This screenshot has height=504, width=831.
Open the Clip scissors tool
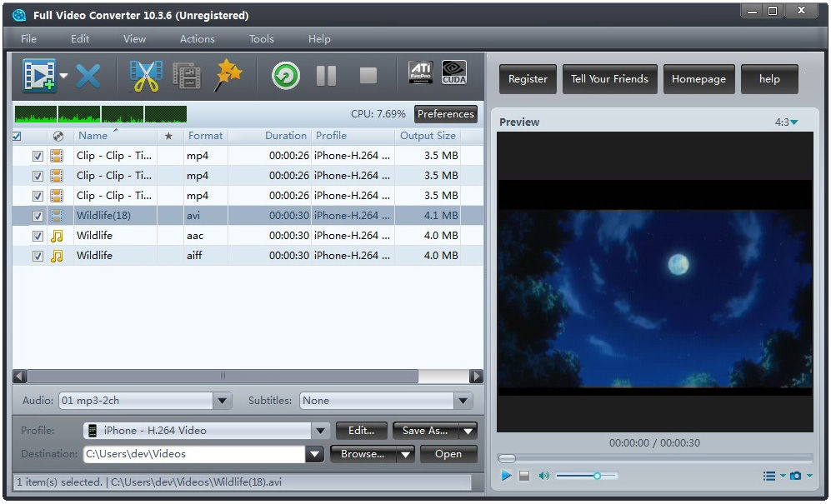point(146,77)
